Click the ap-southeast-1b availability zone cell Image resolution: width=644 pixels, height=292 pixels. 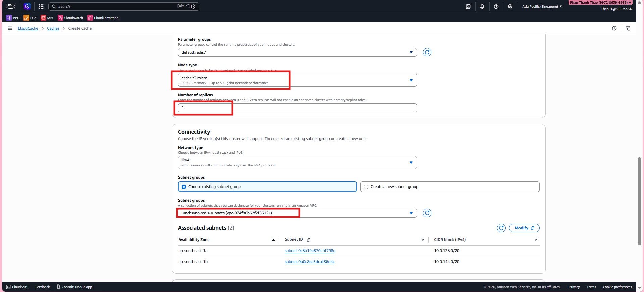[193, 262]
